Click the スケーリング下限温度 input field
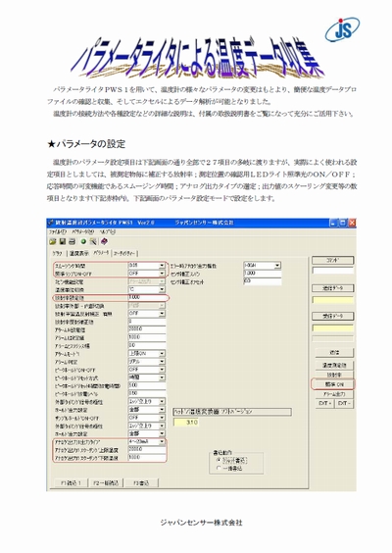Viewport: 392px width, 553px height. [147, 458]
